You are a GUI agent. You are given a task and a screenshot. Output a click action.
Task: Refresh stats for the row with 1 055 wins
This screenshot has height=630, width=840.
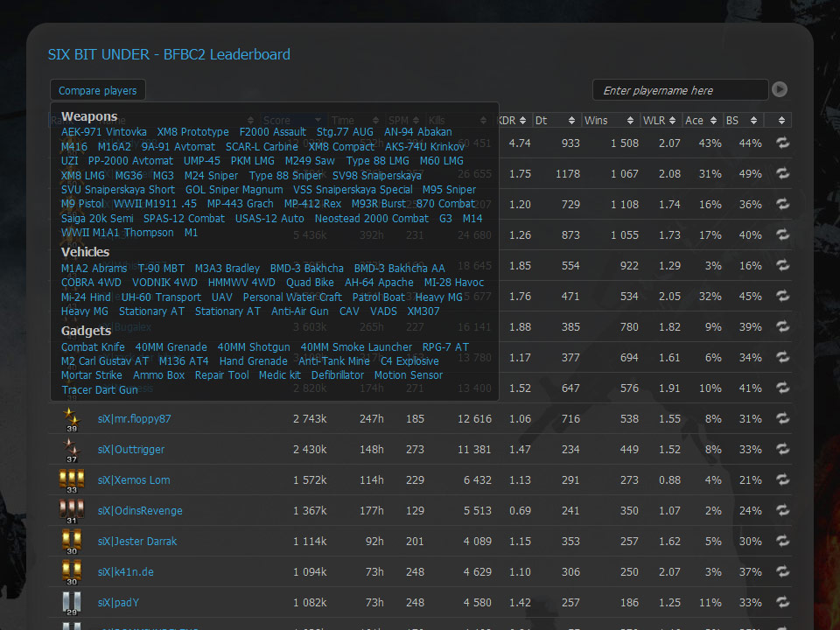point(782,234)
